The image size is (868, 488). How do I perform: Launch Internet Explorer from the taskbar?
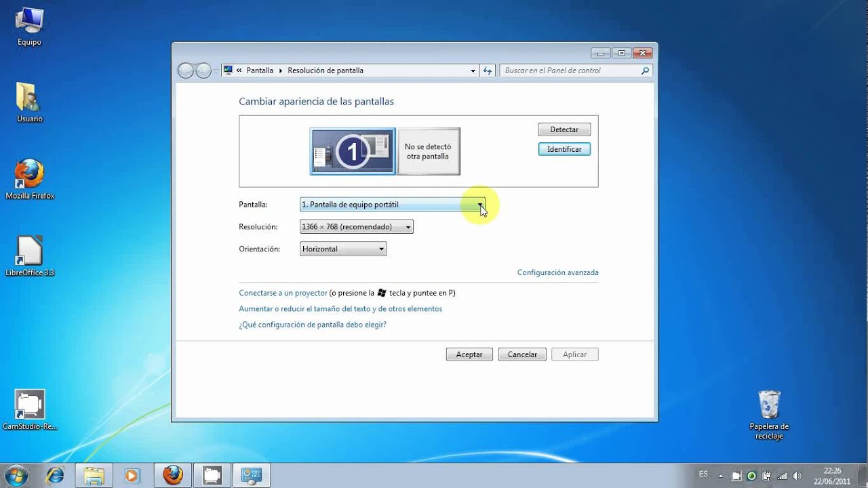coord(54,475)
